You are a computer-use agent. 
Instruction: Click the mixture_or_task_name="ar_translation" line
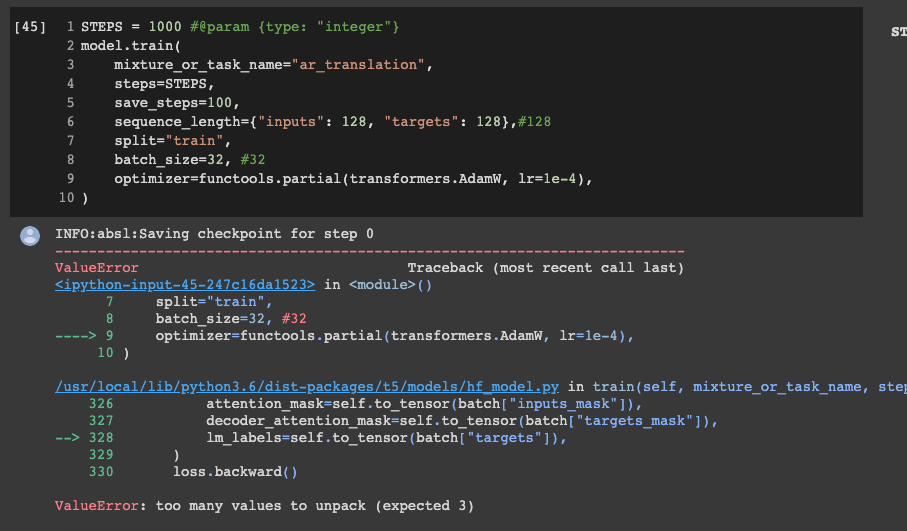[273, 65]
